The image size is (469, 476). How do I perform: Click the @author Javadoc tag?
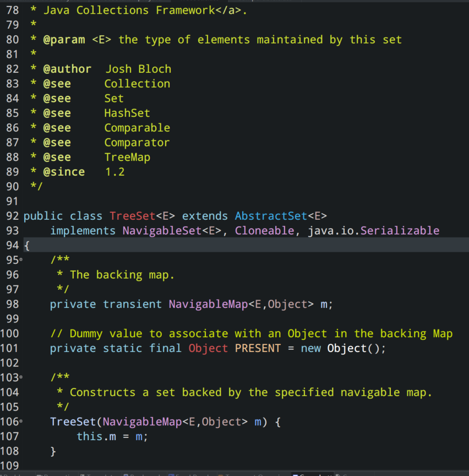click(67, 69)
